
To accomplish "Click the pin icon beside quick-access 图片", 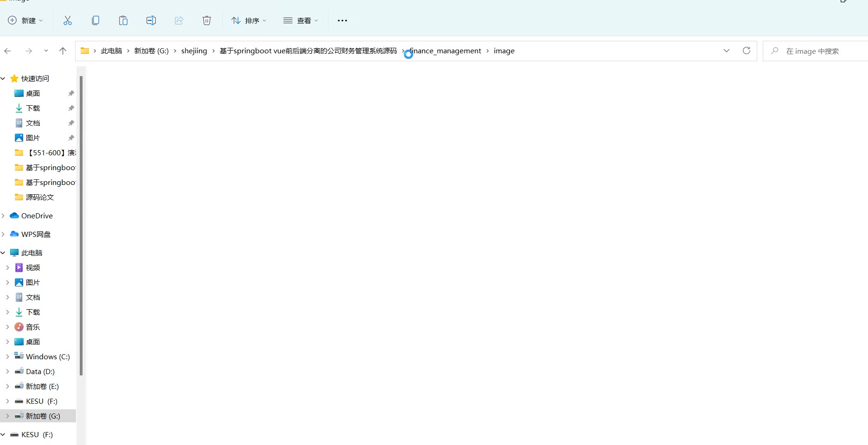I will 71,138.
